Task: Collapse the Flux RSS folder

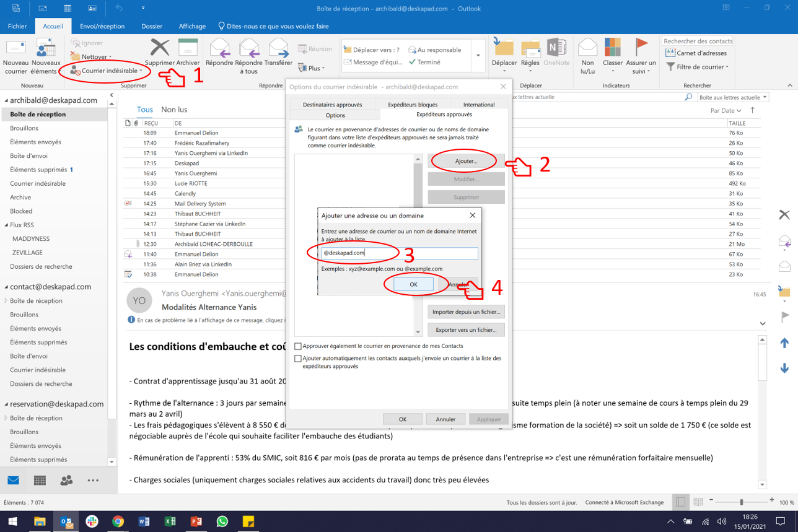Action: pos(6,225)
